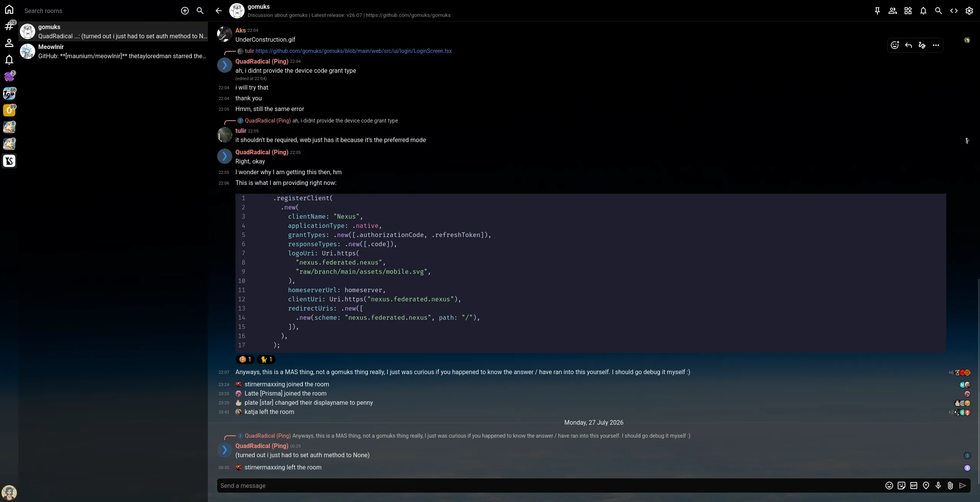Click the room list search magnifier icon
This screenshot has height=502, width=980.
(x=200, y=11)
